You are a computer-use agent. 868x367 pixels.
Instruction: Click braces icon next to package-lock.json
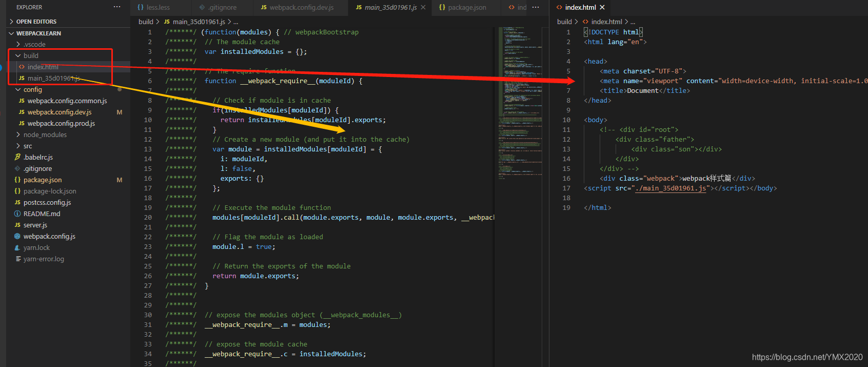(17, 191)
